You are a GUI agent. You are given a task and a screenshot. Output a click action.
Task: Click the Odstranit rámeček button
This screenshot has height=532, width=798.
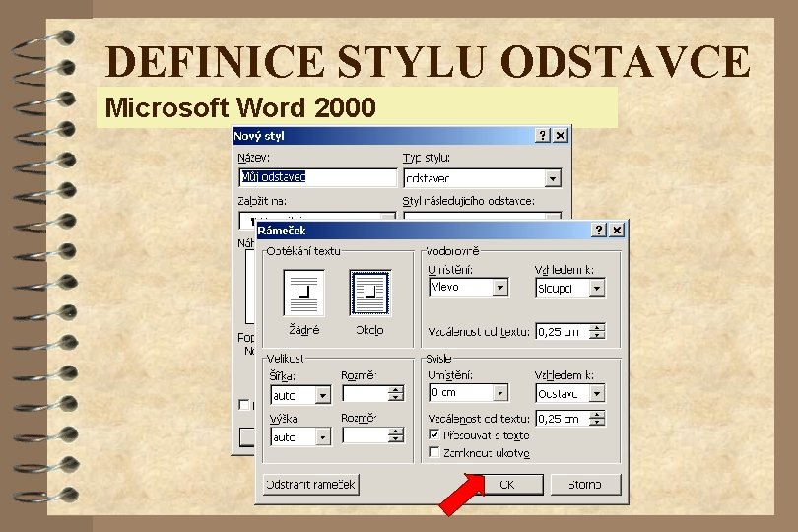(311, 484)
